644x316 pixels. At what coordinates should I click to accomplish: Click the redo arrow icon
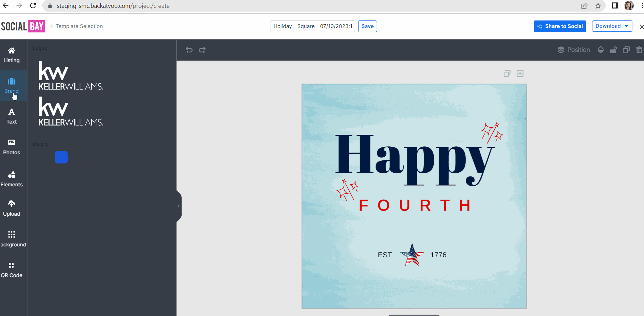click(x=202, y=50)
